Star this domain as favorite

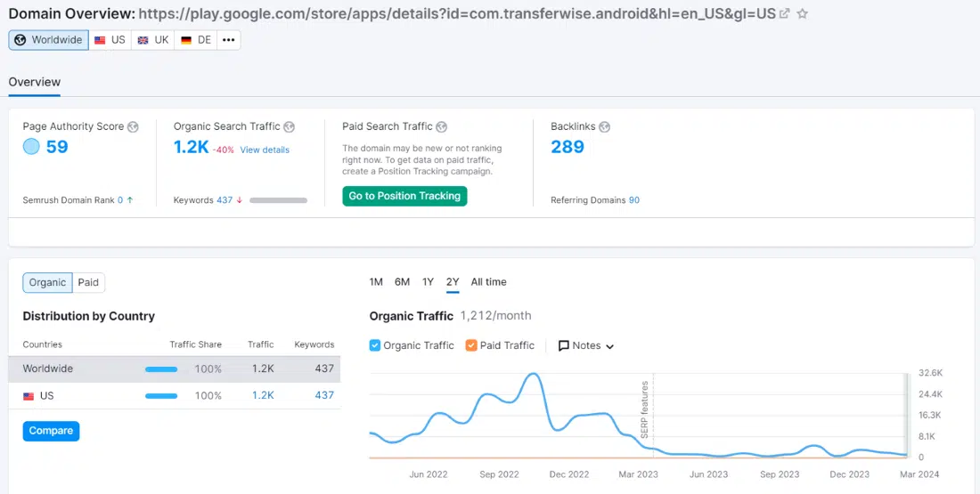pyautogui.click(x=803, y=13)
